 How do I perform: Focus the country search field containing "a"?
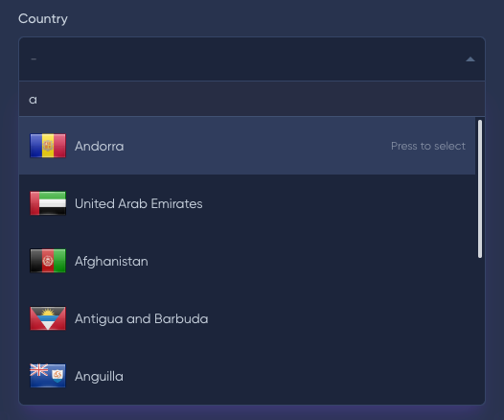coord(252,99)
